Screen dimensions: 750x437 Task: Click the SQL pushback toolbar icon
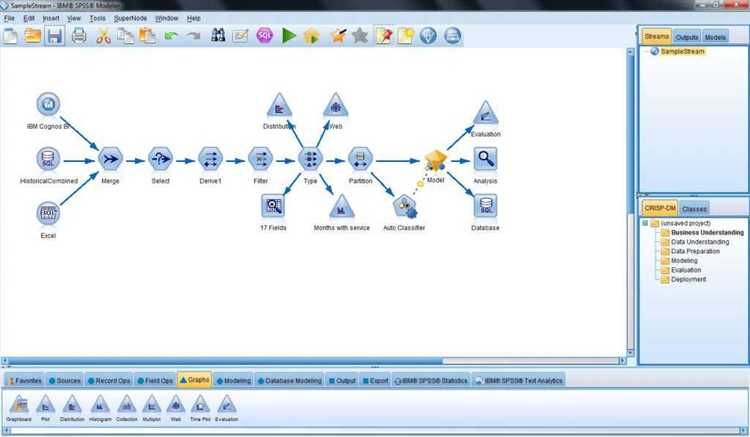pyautogui.click(x=264, y=36)
